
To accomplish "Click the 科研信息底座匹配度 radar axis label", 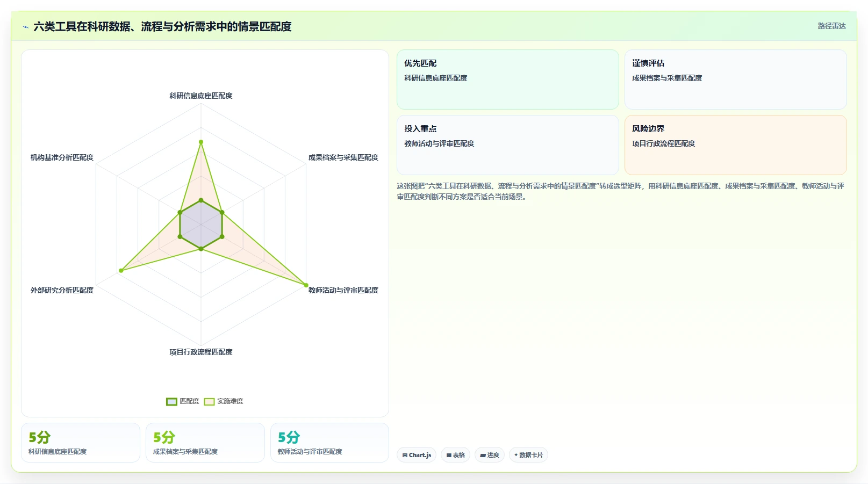I will pyautogui.click(x=201, y=96).
